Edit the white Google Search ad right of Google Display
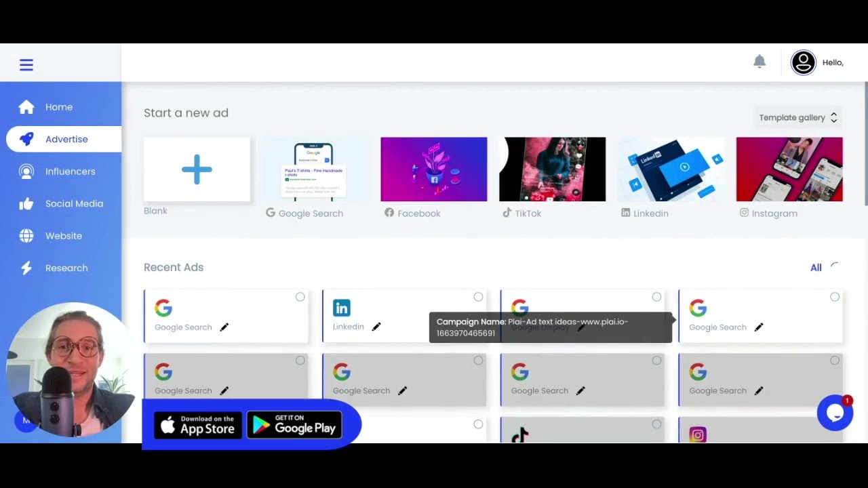This screenshot has width=868, height=488. 759,327
